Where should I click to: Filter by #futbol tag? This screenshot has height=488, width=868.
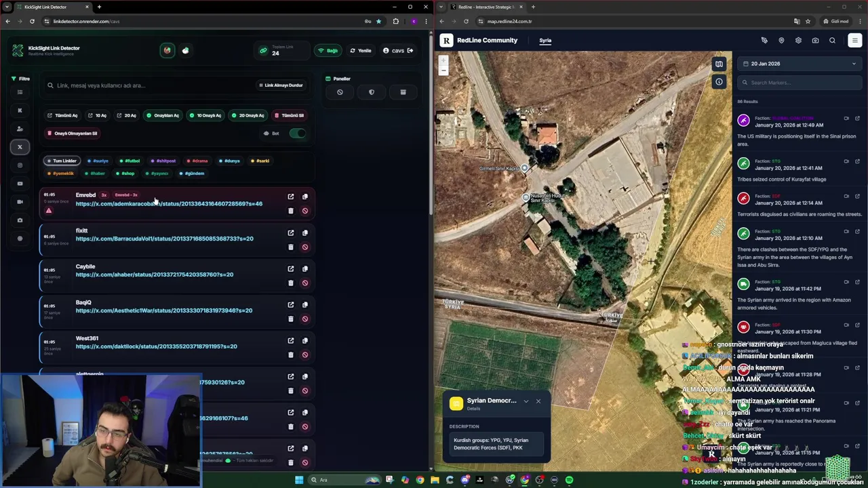click(x=130, y=161)
